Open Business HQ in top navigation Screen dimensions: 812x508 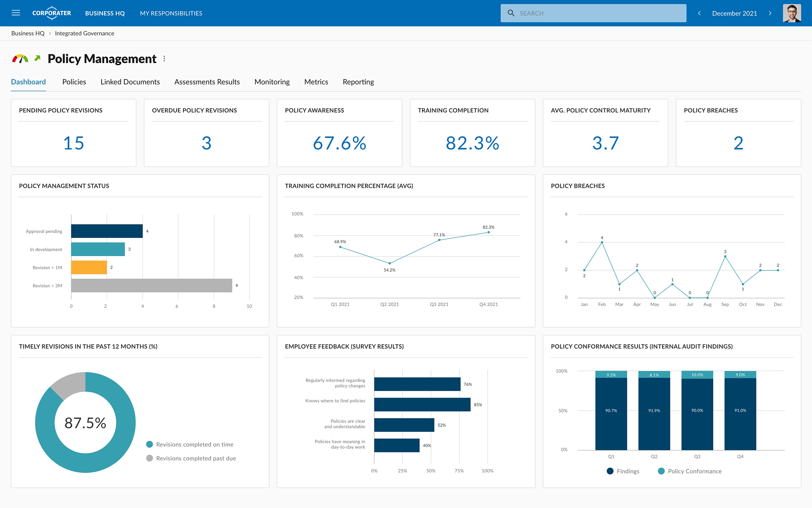(105, 13)
